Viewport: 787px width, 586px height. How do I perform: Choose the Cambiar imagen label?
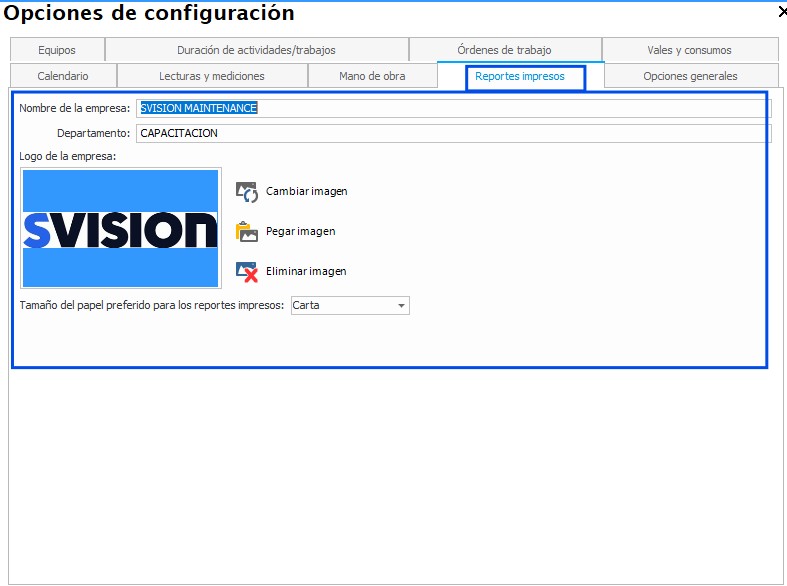tap(307, 191)
